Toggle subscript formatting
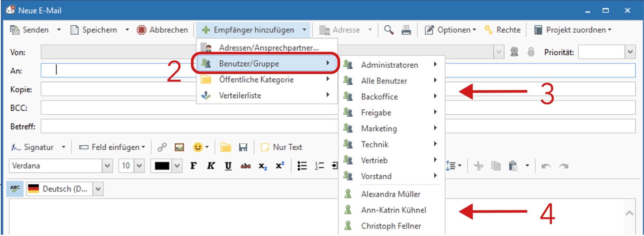Screen dimensions: 644x236 [x=263, y=166]
